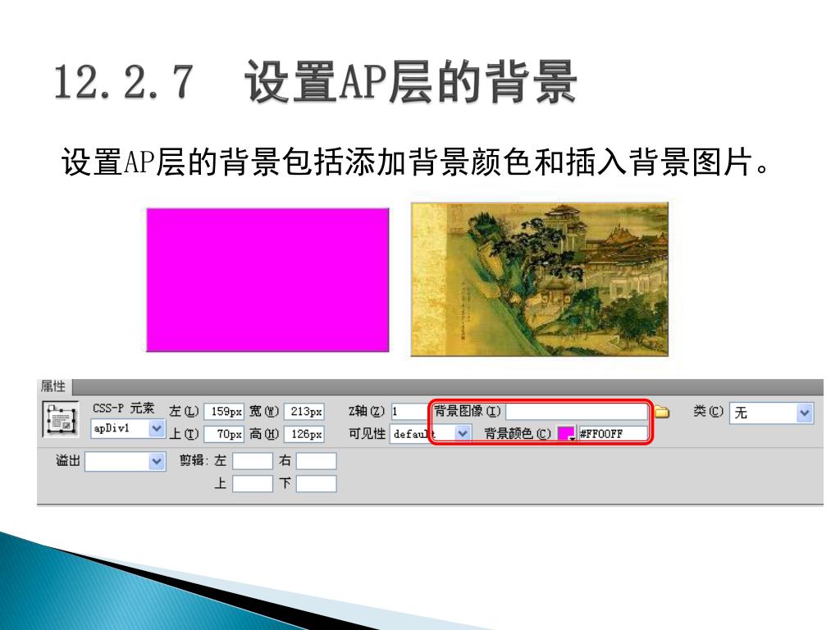The height and width of the screenshot is (630, 840).
Task: Select the 属性 properties panel tab
Action: point(53,386)
